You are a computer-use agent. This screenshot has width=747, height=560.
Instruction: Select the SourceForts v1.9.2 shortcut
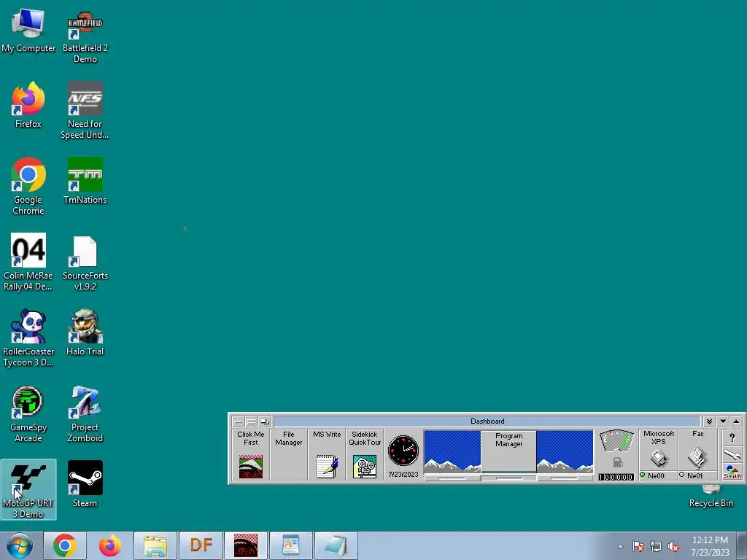(x=85, y=262)
